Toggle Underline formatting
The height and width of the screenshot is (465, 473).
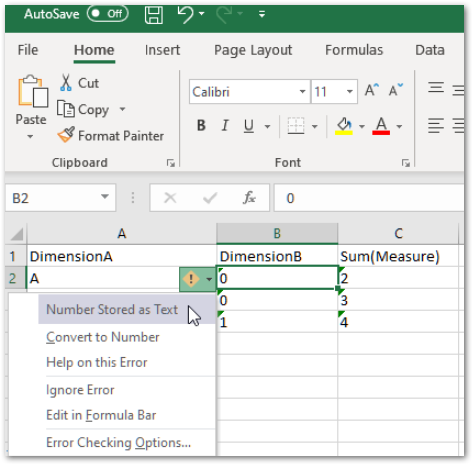pos(249,126)
